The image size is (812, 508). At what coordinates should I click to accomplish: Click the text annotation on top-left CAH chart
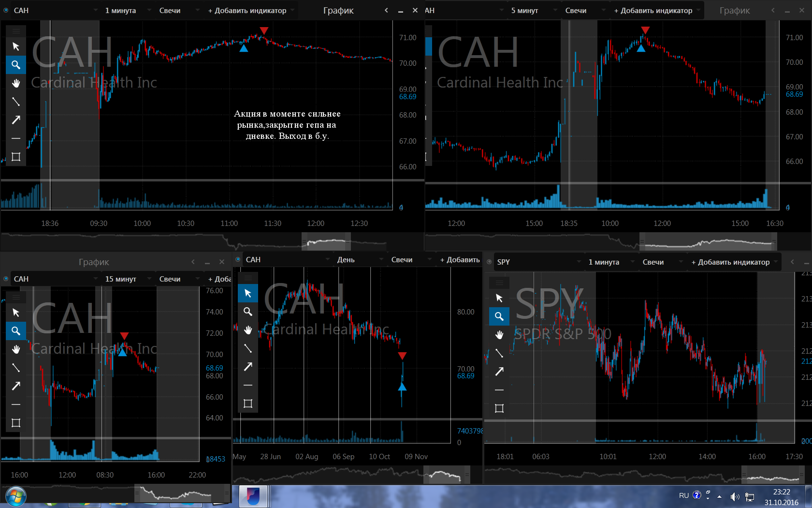(287, 125)
